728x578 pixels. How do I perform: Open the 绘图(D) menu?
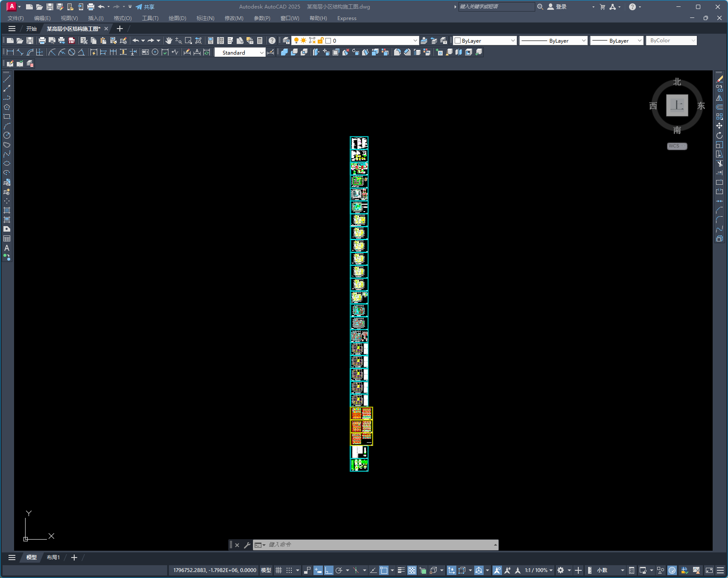(177, 18)
